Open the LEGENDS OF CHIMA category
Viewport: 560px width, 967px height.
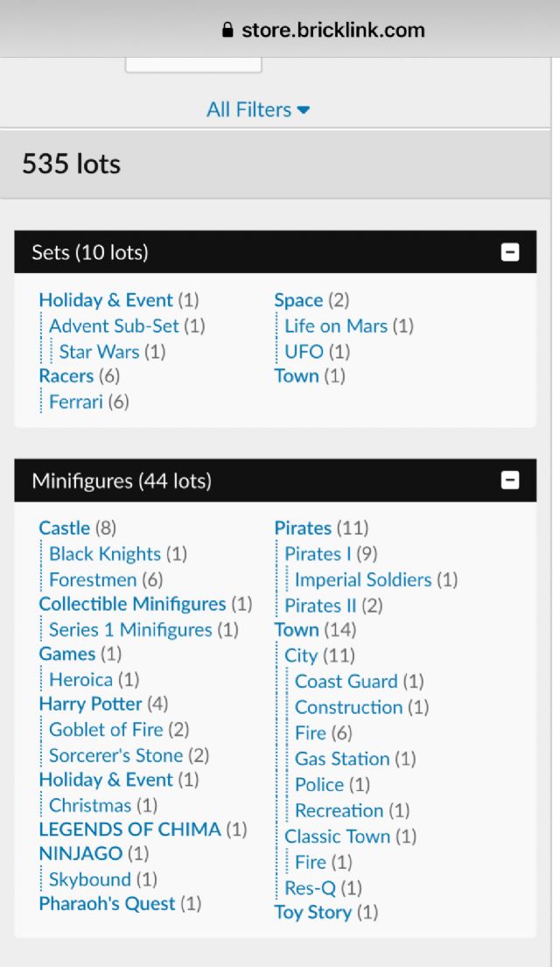click(x=129, y=829)
